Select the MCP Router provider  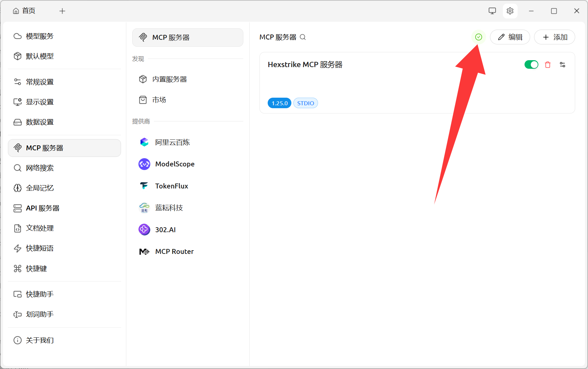tap(174, 252)
